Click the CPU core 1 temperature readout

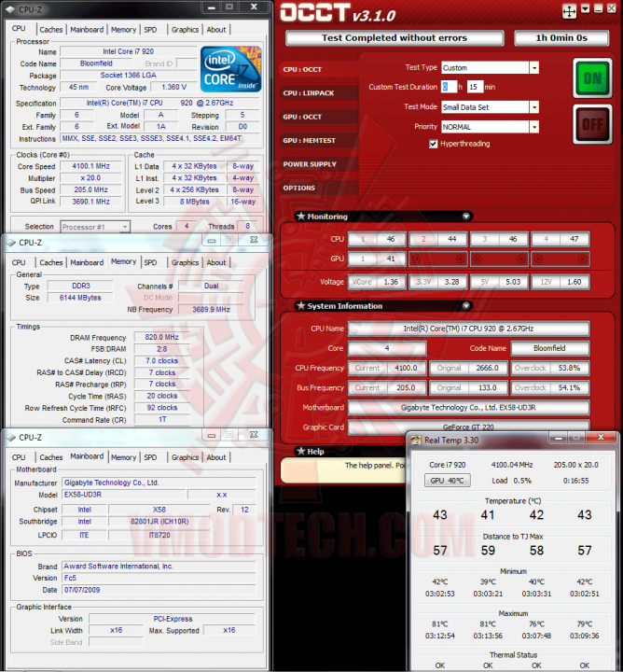[377, 239]
